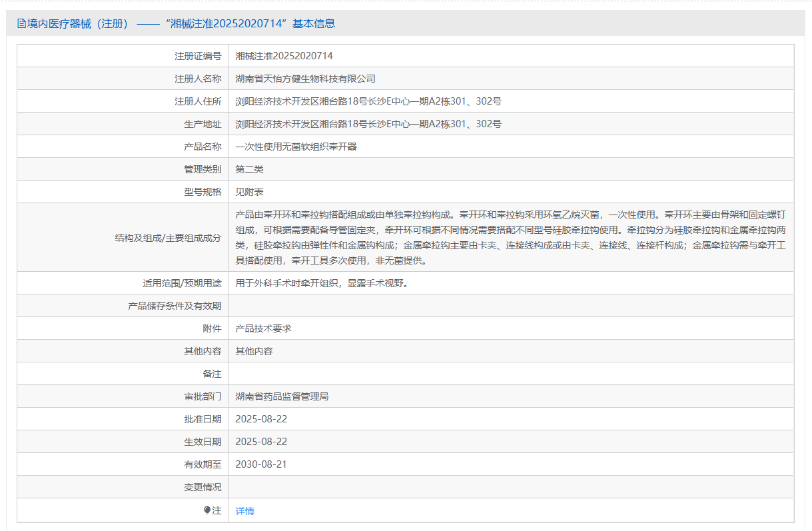Click the 产品技术要求 attachment value
The image size is (812, 531).
[264, 328]
